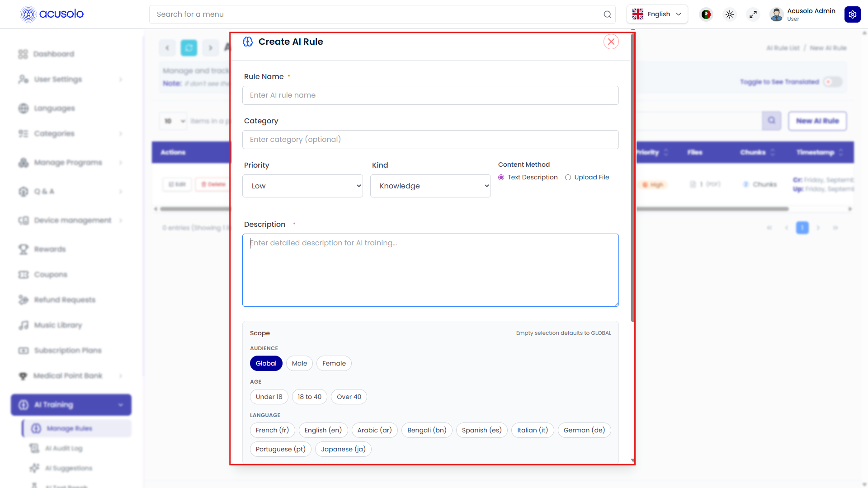Image resolution: width=868 pixels, height=488 pixels.
Task: Click the Music Library note icon
Action: coord(23,325)
